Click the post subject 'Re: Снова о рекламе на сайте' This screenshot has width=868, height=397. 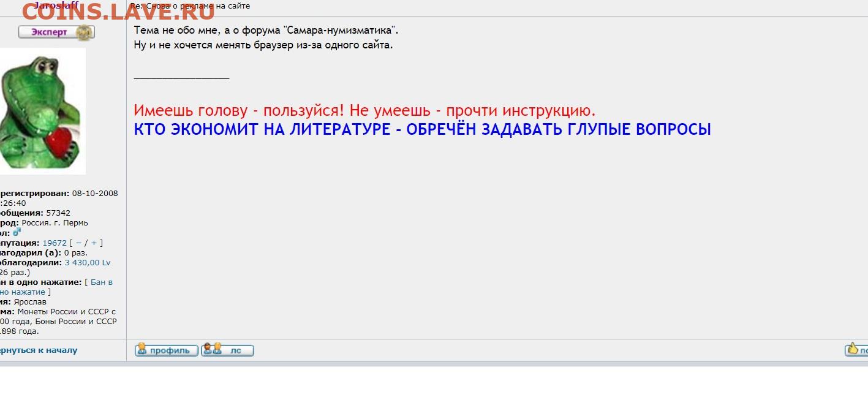coord(190,6)
